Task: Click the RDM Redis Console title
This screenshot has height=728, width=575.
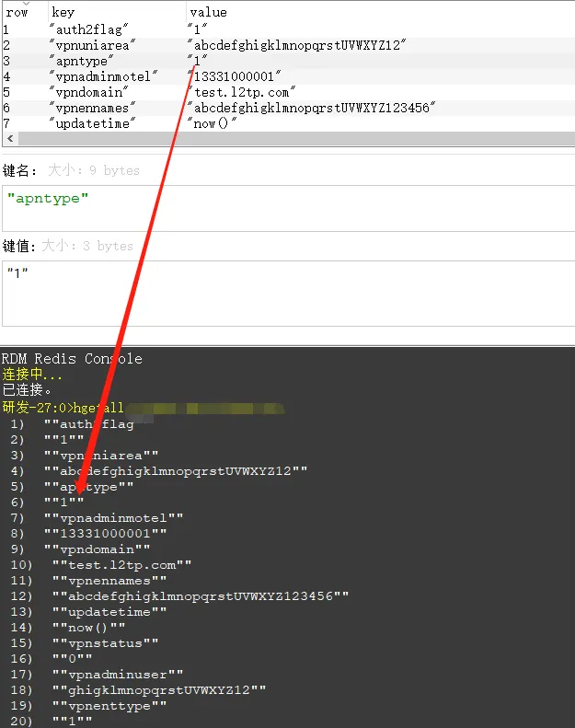Action: click(x=72, y=359)
